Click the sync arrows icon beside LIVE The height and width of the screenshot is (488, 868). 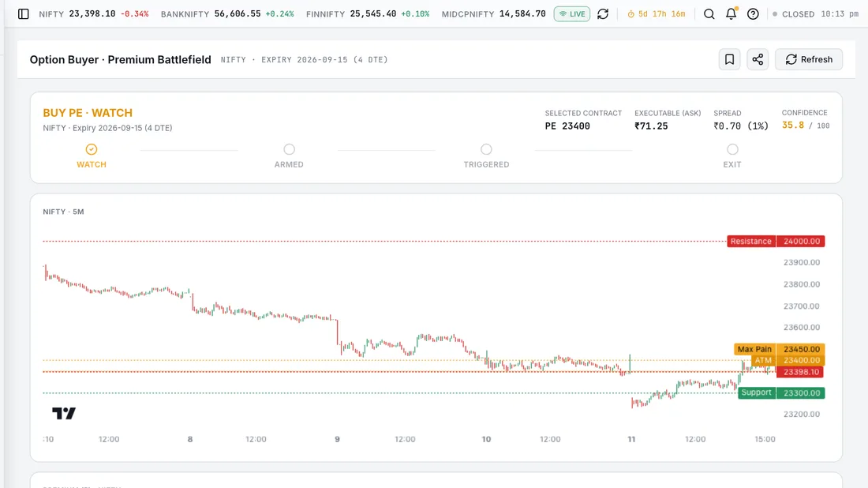pos(603,14)
